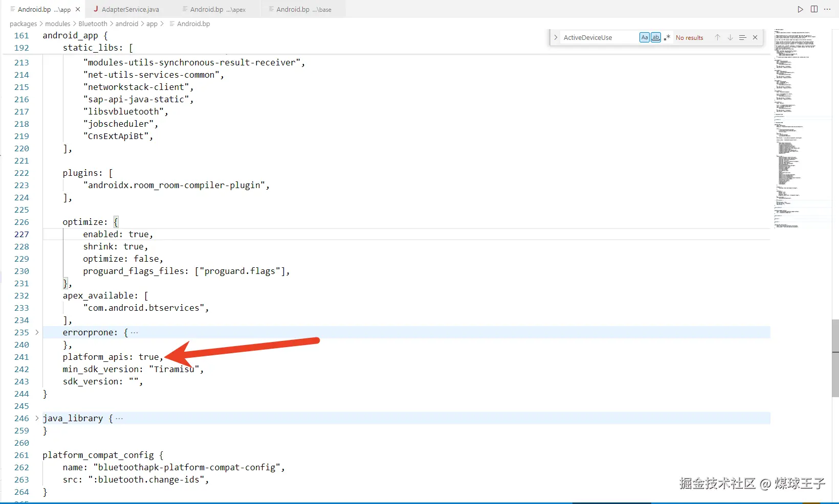Split the editor to the right
The image size is (839, 504).
(x=814, y=9)
